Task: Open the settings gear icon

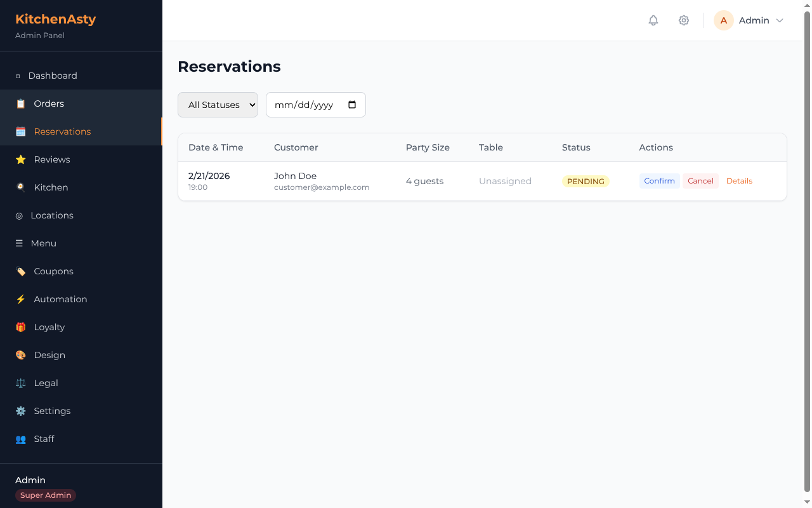Action: pos(684,20)
